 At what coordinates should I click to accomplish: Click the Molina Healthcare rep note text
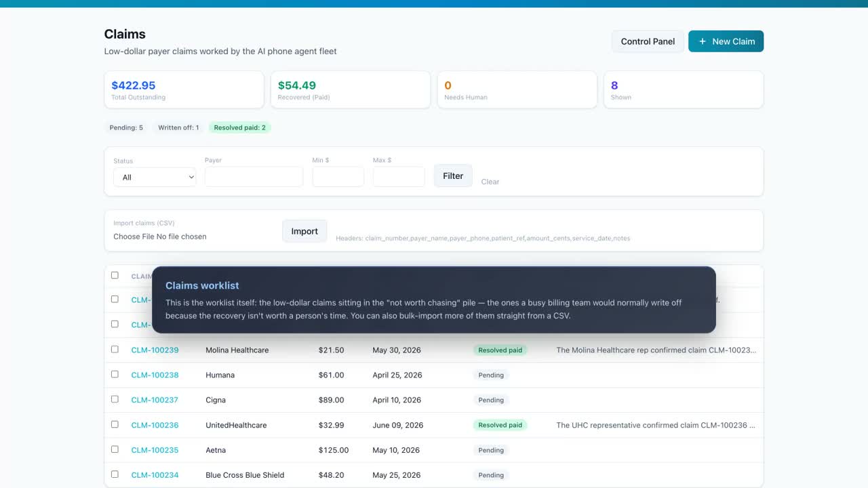[656, 350]
